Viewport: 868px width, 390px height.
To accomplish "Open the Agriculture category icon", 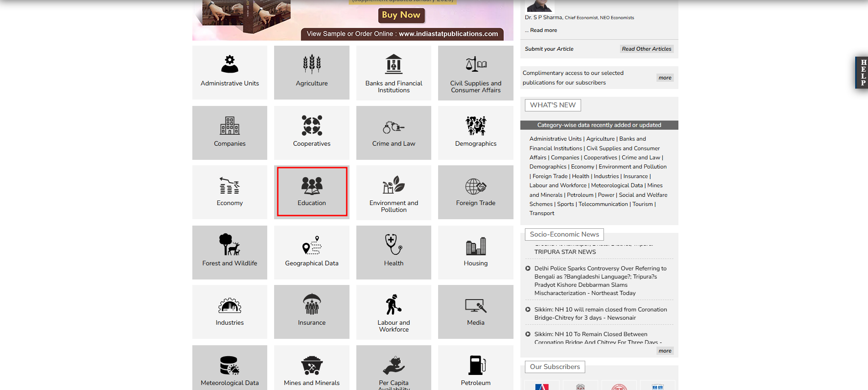I will click(312, 64).
